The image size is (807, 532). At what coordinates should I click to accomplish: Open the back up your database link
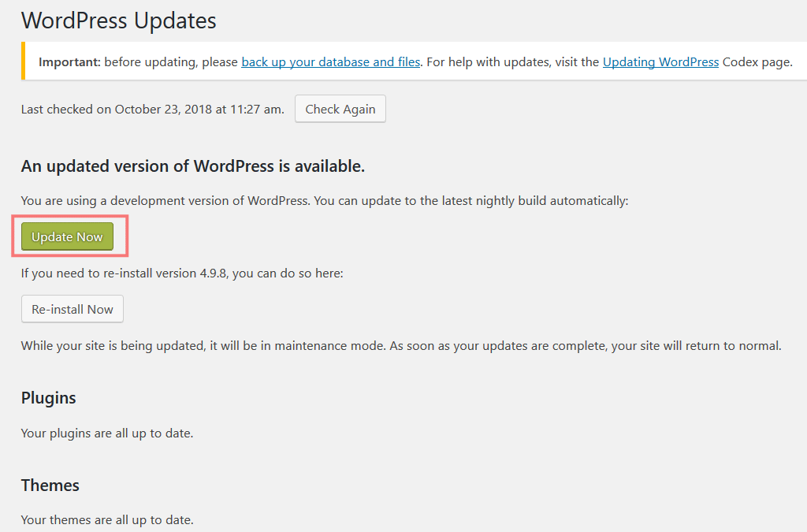(x=330, y=61)
